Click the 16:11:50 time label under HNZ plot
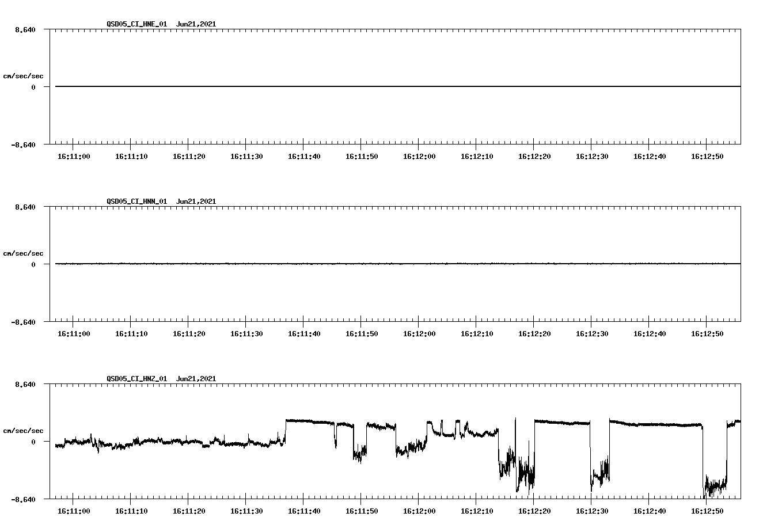The width and height of the screenshot is (782, 532). click(x=362, y=511)
